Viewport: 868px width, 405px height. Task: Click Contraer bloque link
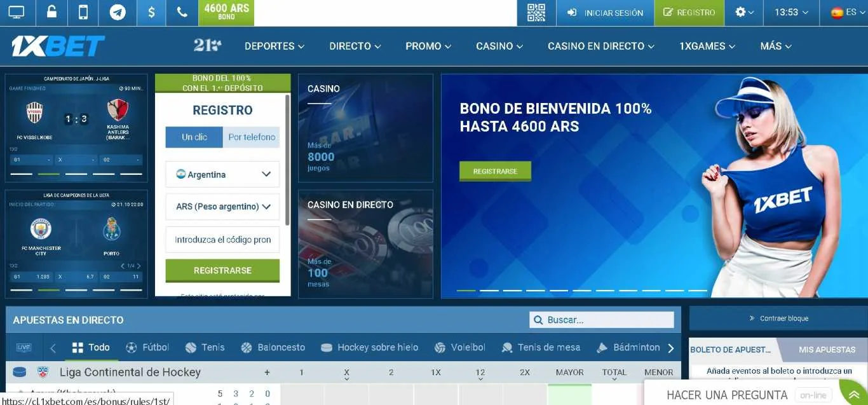[778, 318]
